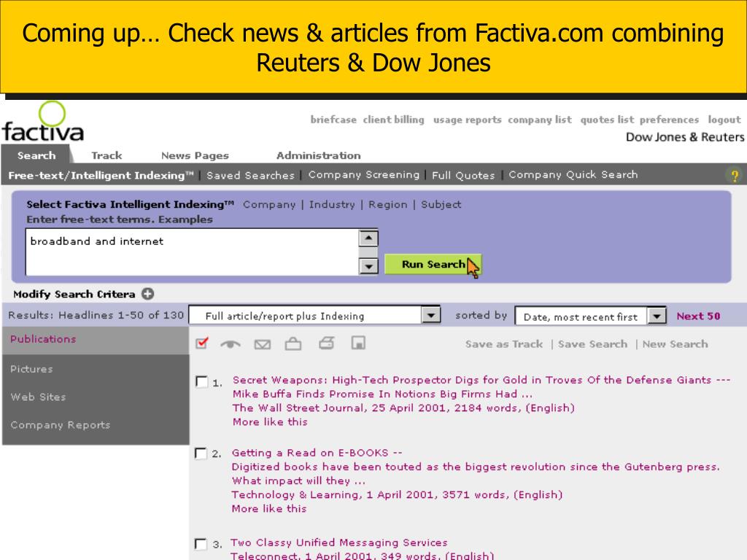This screenshot has width=747, height=560.
Task: Select Free-text/Intelligent Indexing submenu
Action: (x=101, y=176)
